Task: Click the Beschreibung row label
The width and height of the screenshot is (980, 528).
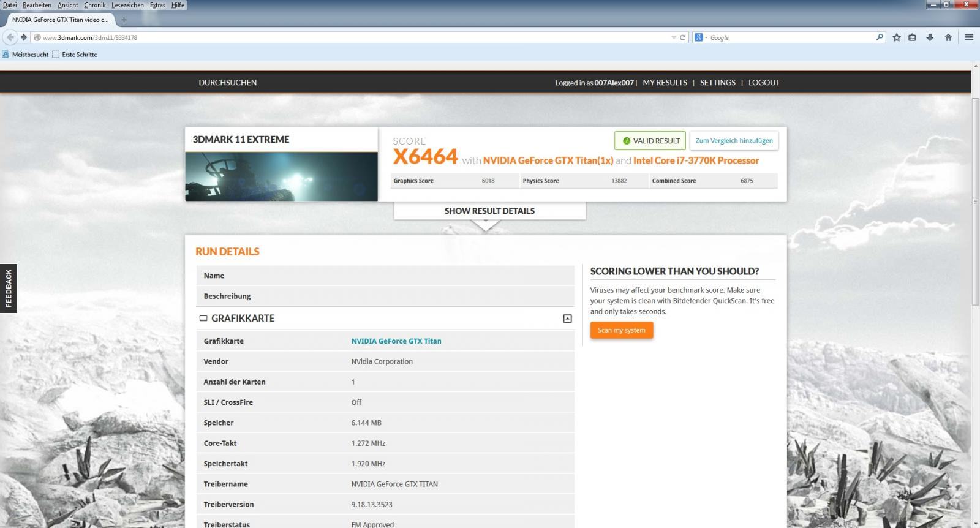Action: pyautogui.click(x=227, y=296)
